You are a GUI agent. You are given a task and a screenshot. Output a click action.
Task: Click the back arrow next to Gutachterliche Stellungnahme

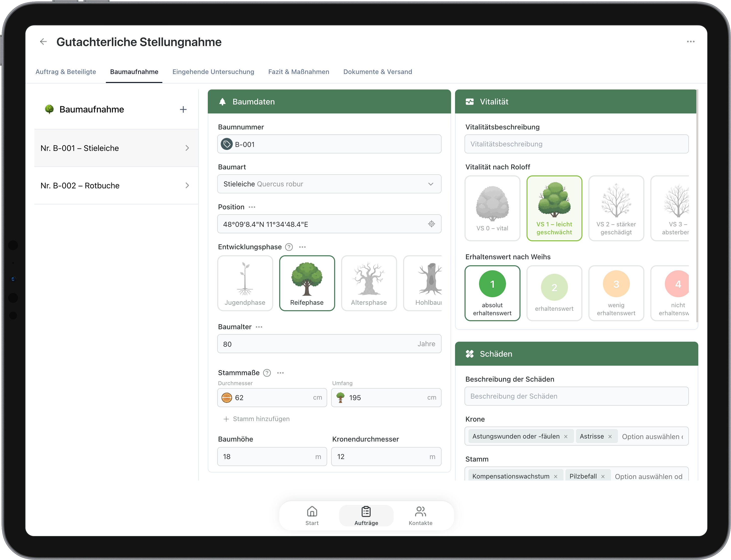43,42
